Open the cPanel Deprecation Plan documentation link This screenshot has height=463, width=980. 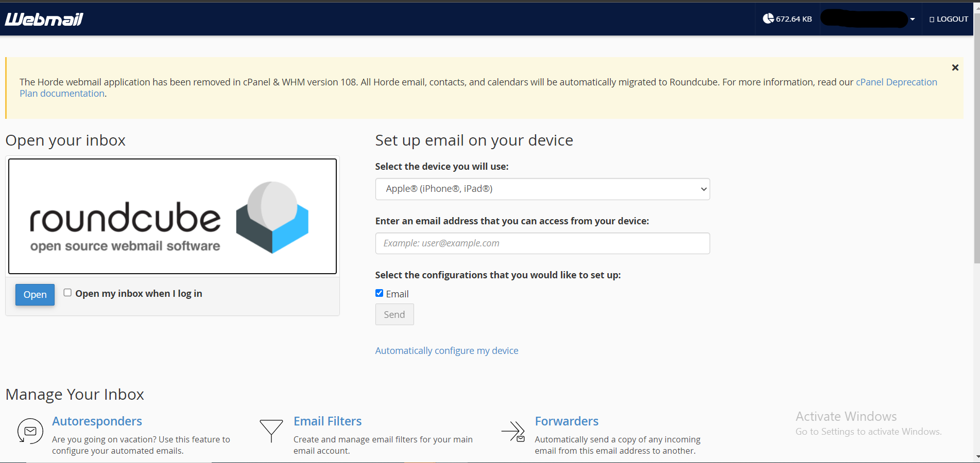(x=896, y=82)
